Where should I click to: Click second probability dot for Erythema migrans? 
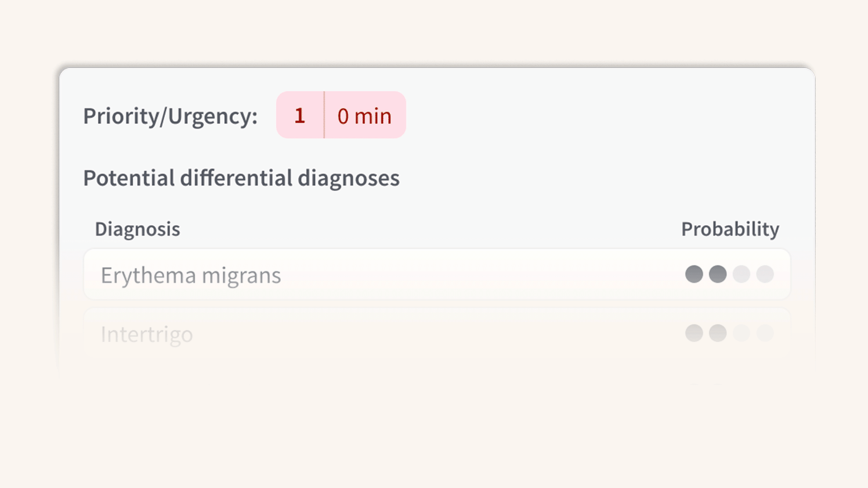(718, 274)
